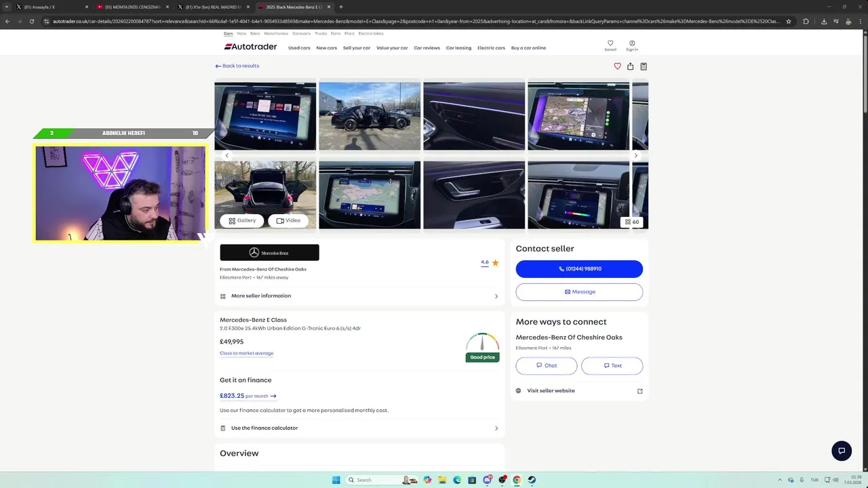Open external seller website link icon
The height and width of the screenshot is (488, 868).
[x=639, y=391]
